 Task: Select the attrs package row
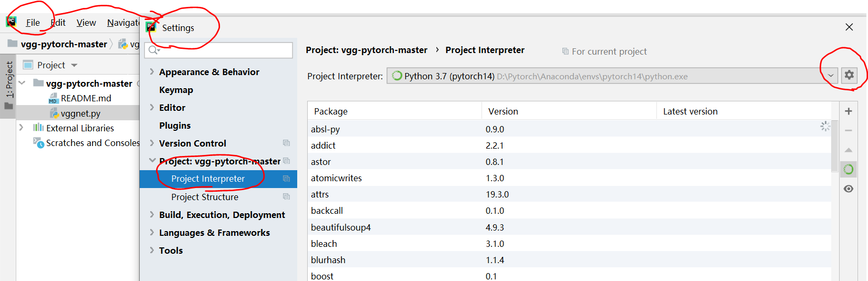click(x=569, y=194)
